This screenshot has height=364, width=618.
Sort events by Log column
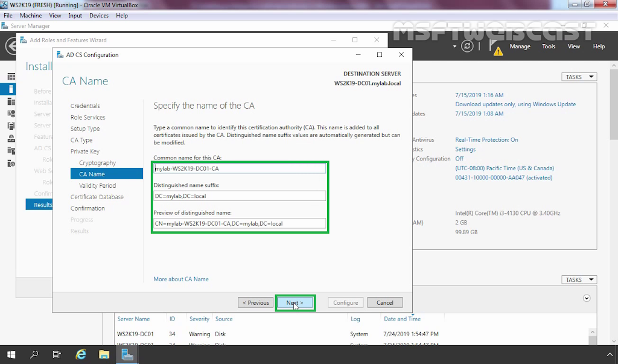click(x=355, y=319)
